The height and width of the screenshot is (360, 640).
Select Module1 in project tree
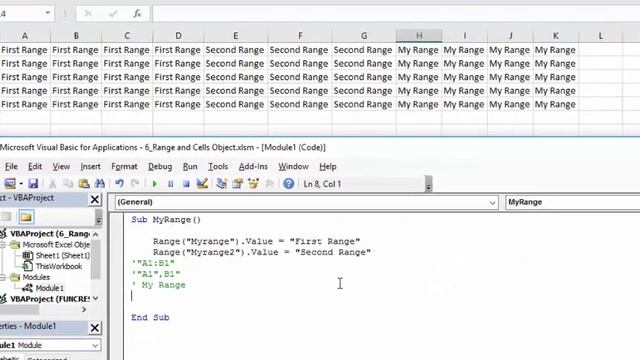click(49, 288)
